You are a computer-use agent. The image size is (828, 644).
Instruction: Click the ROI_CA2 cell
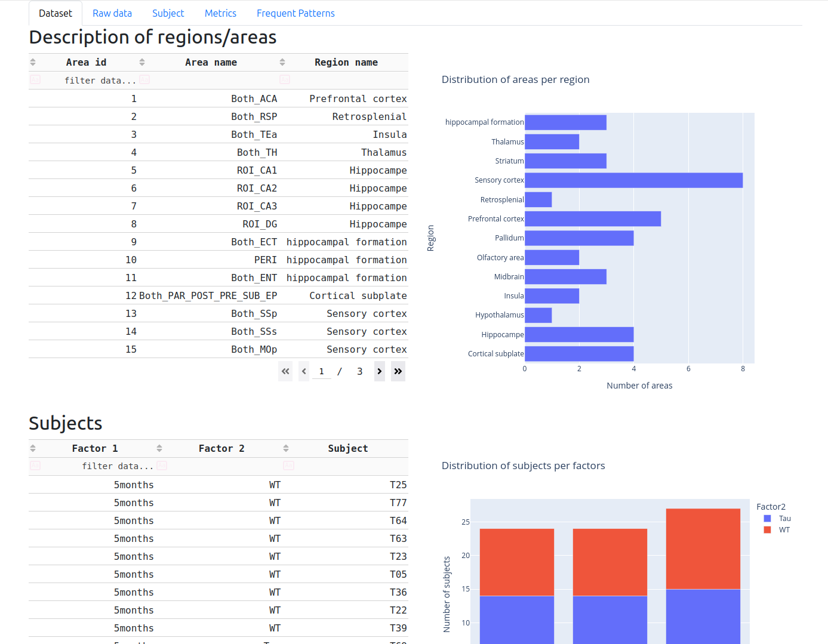[x=208, y=188]
